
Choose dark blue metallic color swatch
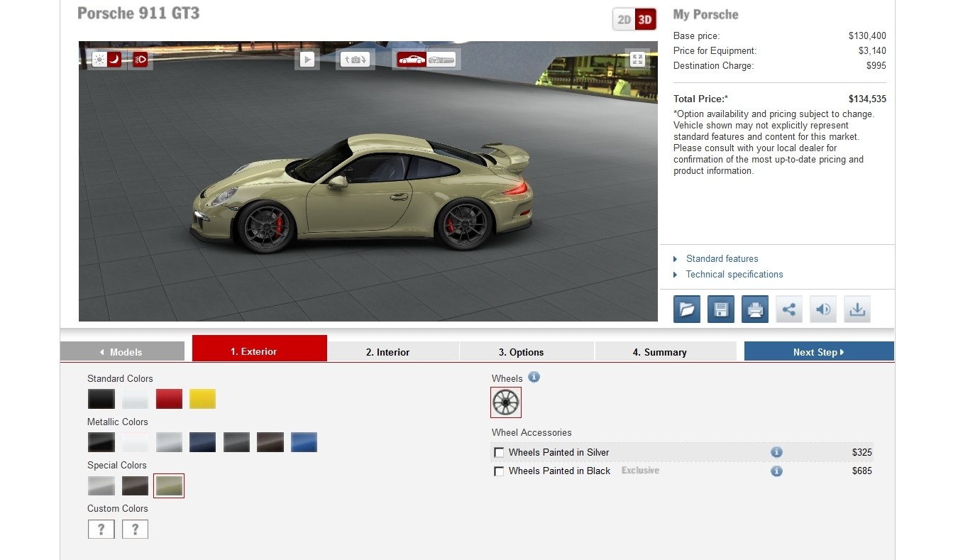202,442
